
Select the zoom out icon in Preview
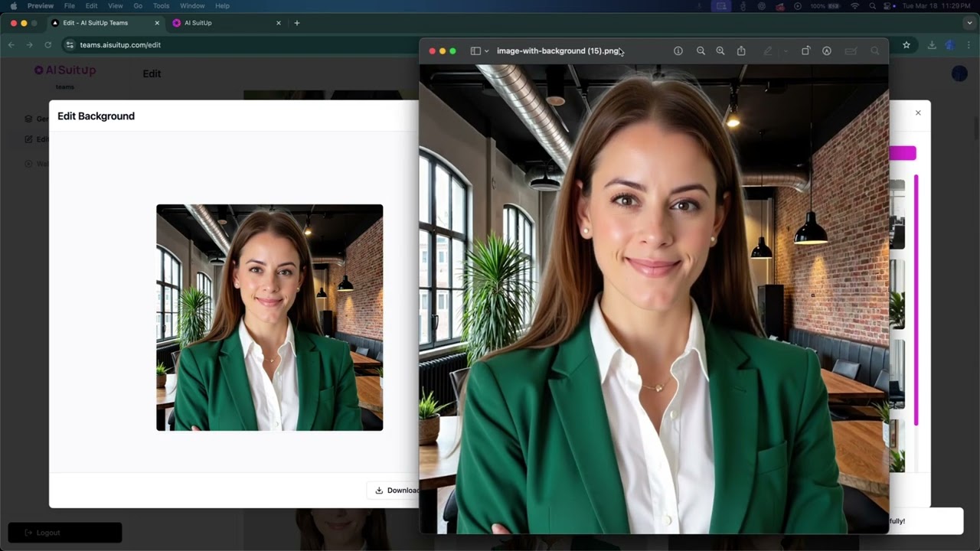click(x=701, y=51)
